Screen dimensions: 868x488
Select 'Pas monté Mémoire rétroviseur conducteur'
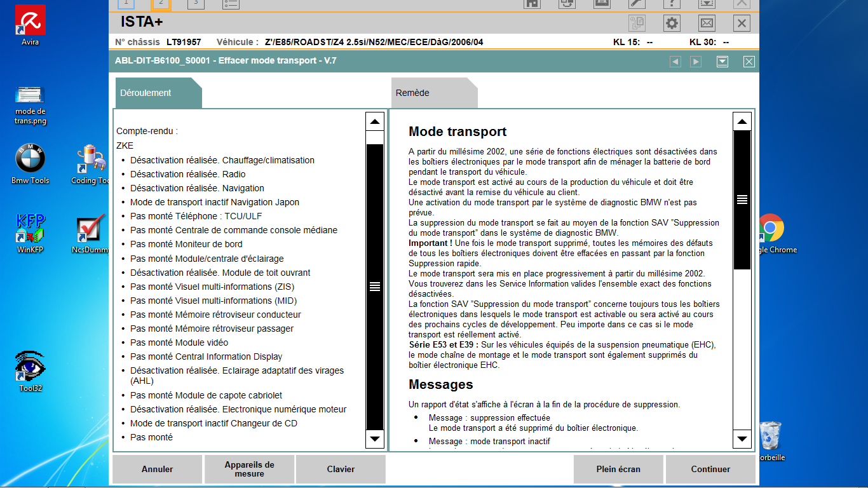click(215, 315)
